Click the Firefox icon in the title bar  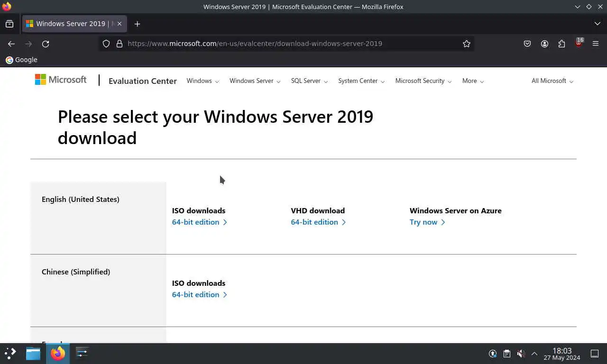(7, 7)
